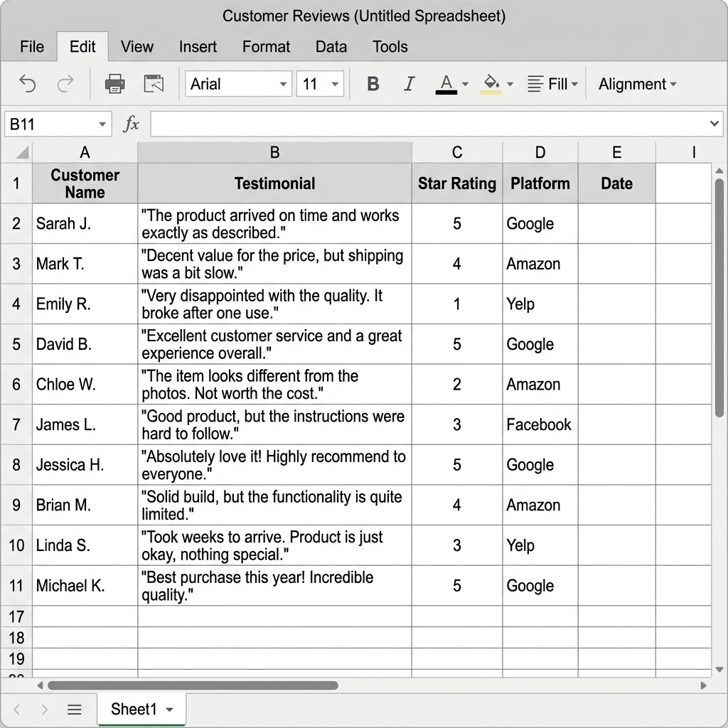
Task: Open the B11 name box dropdown
Action: click(102, 124)
